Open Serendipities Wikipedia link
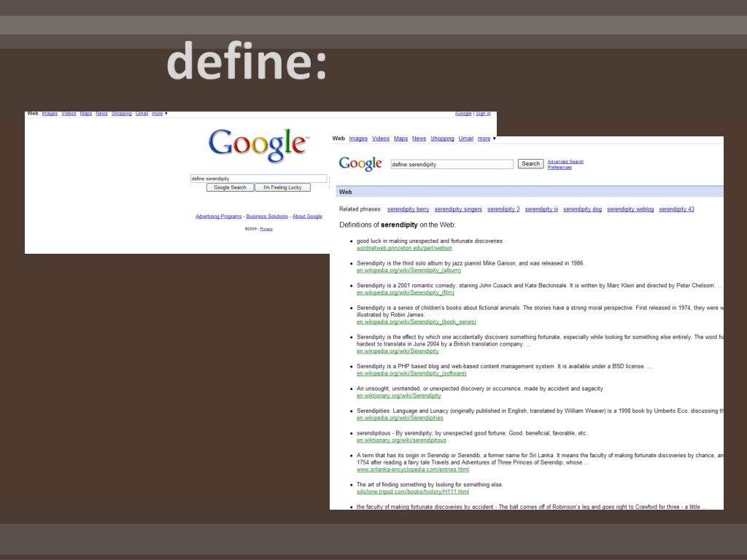The image size is (747, 560). click(400, 418)
